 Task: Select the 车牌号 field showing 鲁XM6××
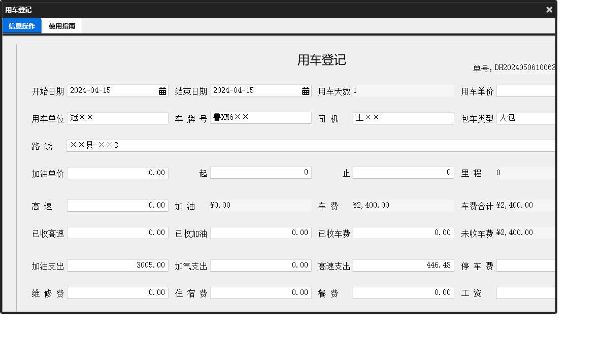pos(260,117)
